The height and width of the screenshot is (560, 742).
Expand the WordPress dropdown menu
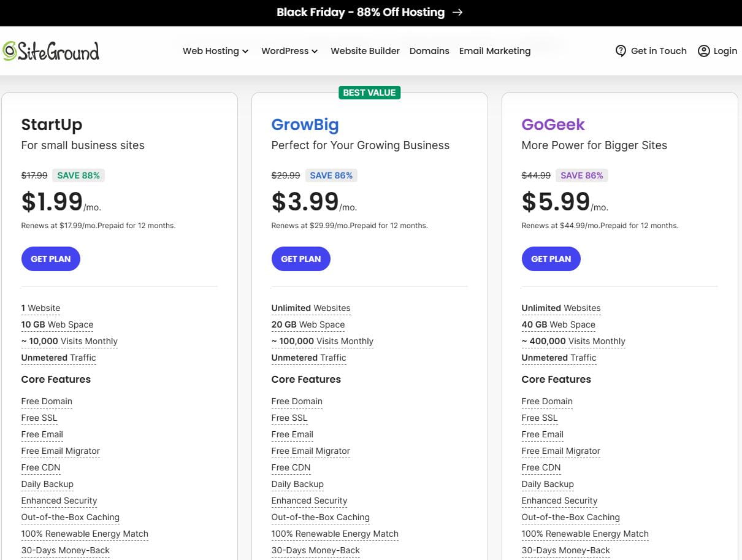tap(289, 51)
